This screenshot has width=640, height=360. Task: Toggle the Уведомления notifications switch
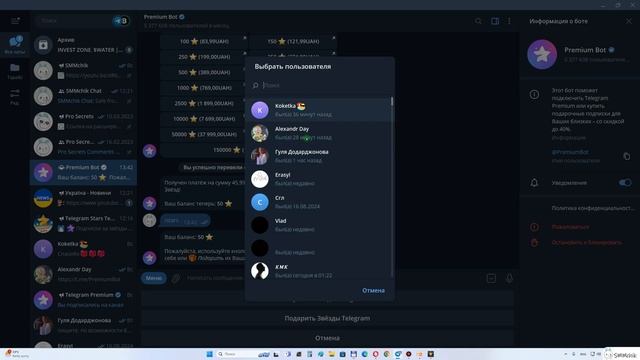click(x=625, y=182)
